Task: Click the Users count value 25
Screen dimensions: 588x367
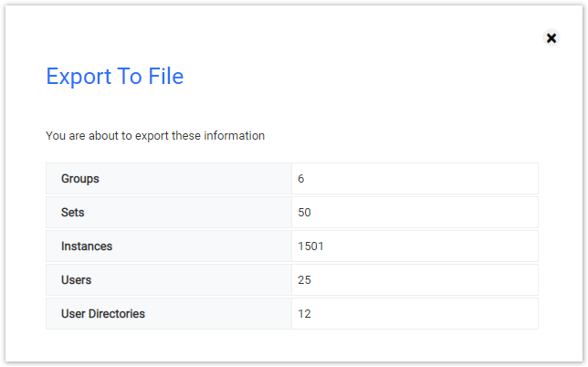Action: [304, 280]
